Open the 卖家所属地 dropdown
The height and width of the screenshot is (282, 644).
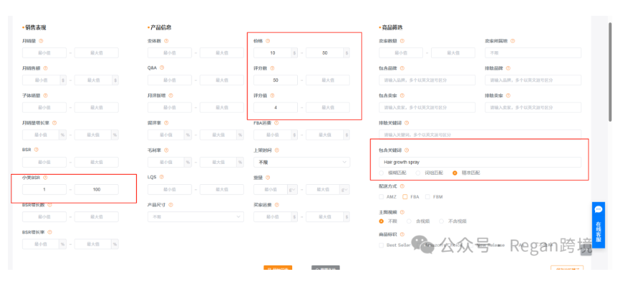click(x=533, y=53)
